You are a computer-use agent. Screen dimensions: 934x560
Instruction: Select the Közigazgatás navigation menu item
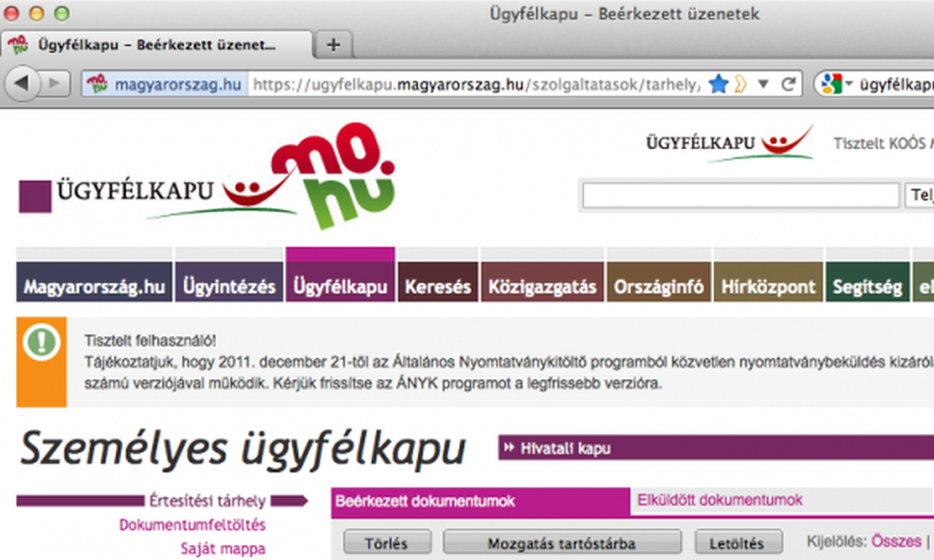(x=542, y=287)
